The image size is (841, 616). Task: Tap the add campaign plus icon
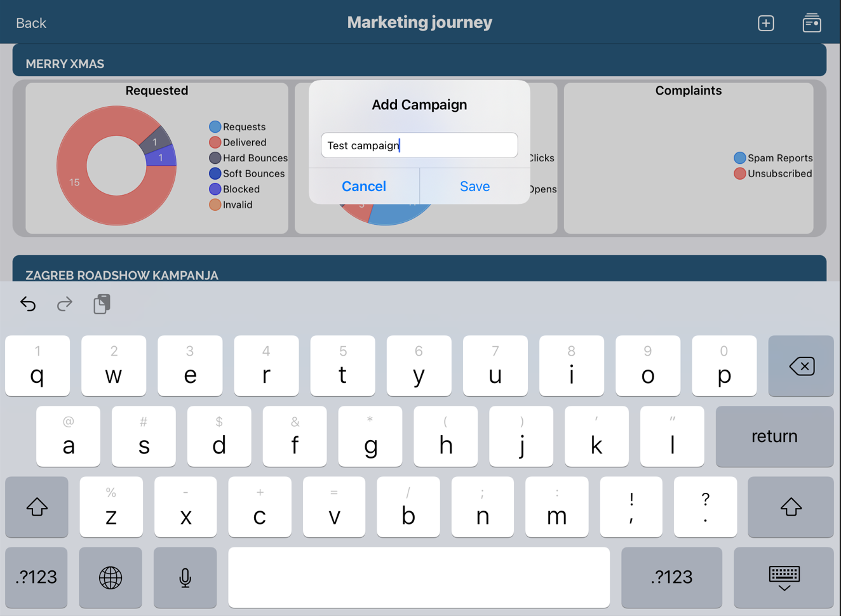[x=765, y=23]
